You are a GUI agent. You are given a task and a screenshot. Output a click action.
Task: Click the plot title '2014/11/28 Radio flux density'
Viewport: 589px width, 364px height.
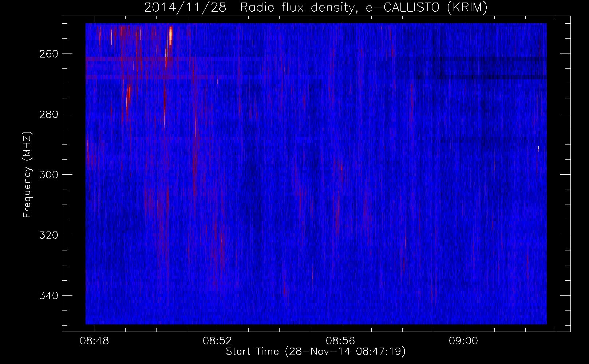316,7
